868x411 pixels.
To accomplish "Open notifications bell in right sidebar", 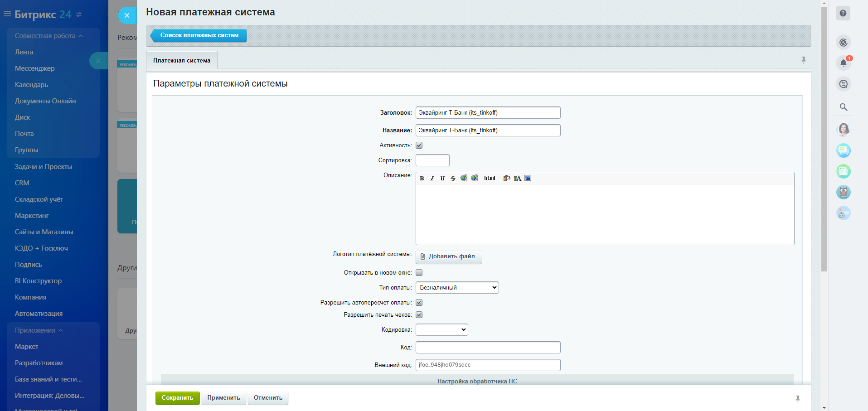I will click(x=843, y=63).
